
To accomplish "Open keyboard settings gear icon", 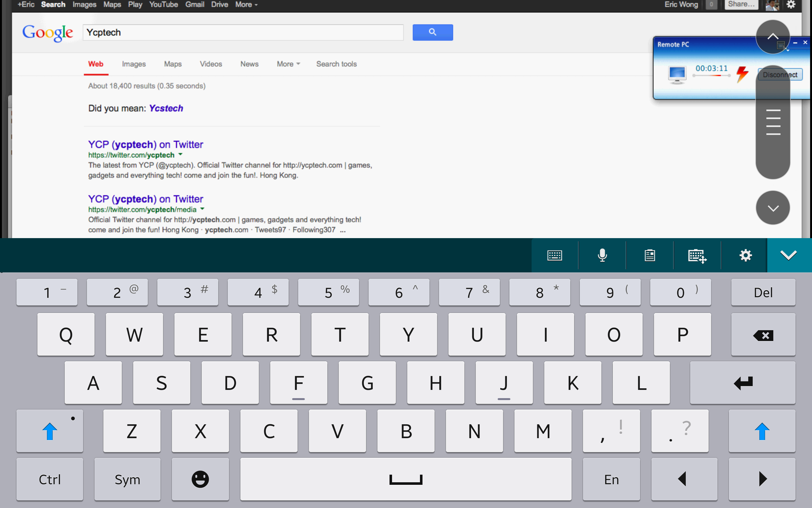I will pos(746,255).
